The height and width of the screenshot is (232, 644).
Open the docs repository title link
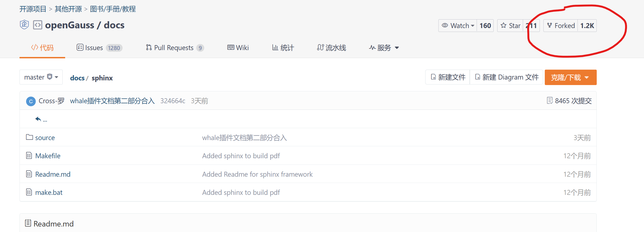click(x=114, y=25)
